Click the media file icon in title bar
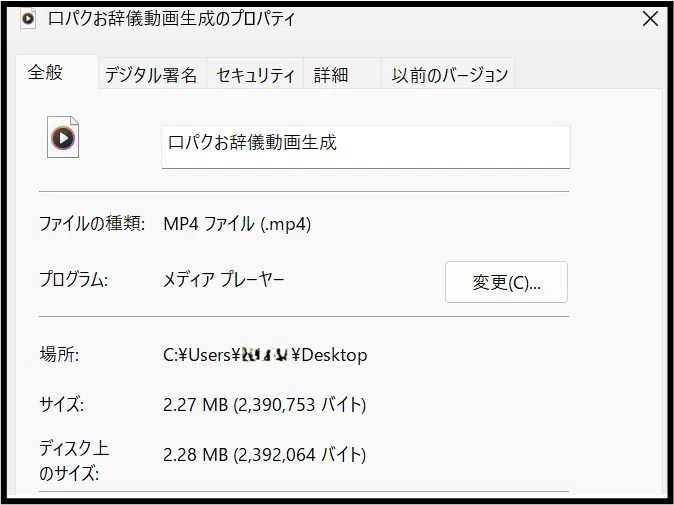 pos(28,18)
